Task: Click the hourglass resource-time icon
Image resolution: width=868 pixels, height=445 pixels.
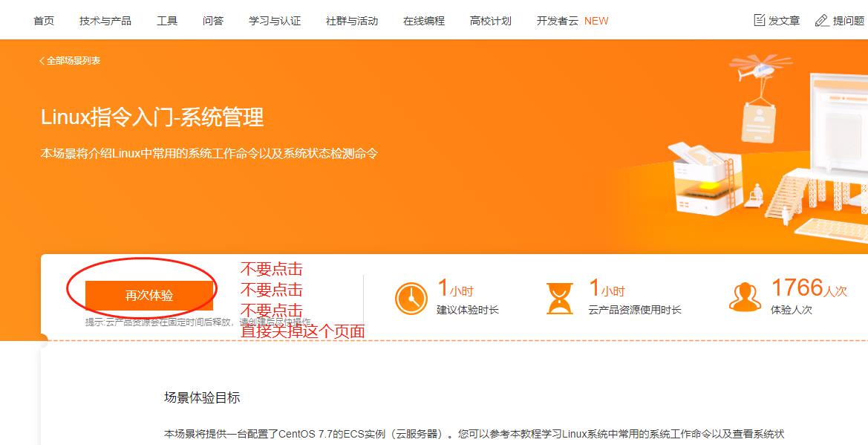Action: pyautogui.click(x=559, y=299)
